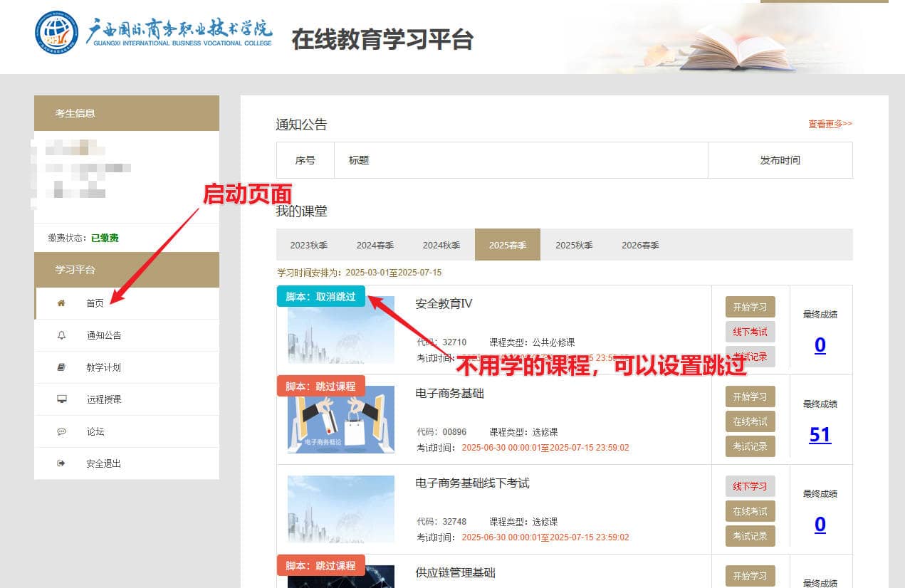Toggle 脚本：跳过课程 on 电子商务基础
Image resolution: width=905 pixels, height=588 pixels.
coord(321,387)
